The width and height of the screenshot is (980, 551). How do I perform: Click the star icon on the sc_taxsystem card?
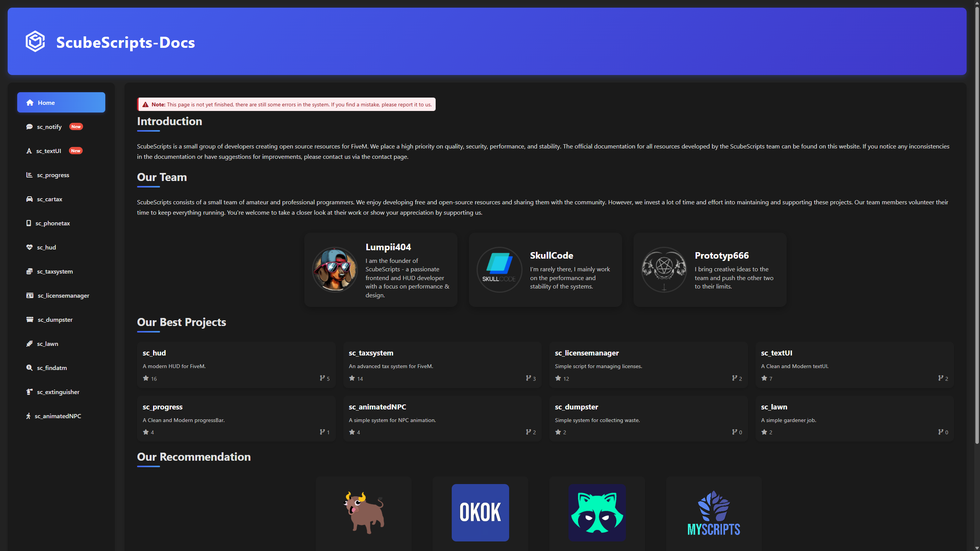pyautogui.click(x=352, y=378)
